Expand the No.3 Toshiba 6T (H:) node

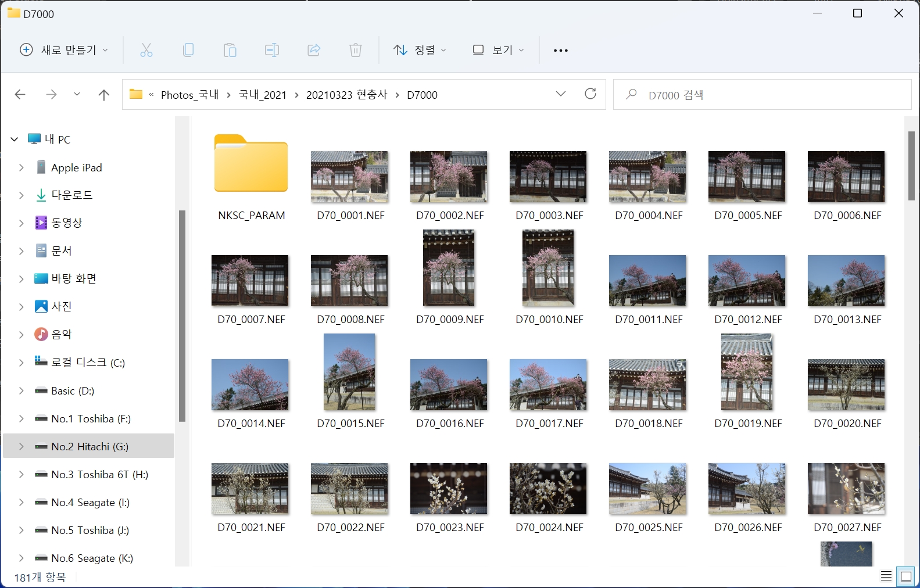[x=22, y=475]
